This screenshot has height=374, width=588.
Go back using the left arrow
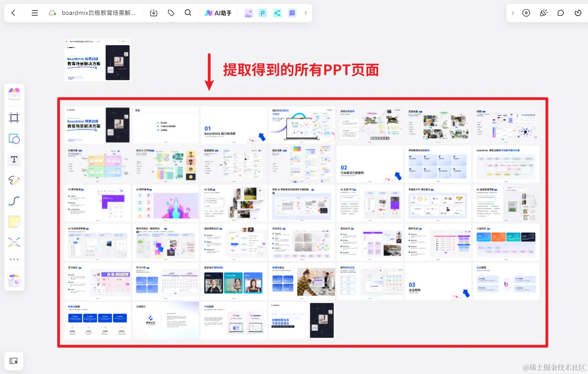click(13, 13)
